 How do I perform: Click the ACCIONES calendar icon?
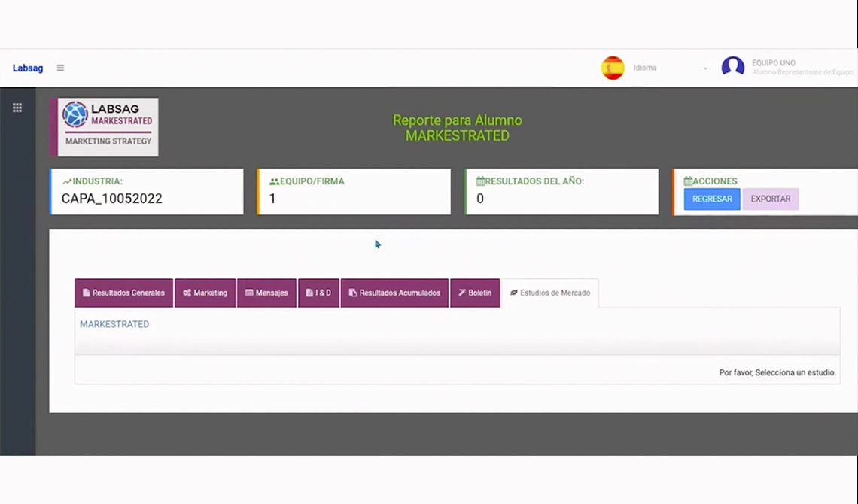pyautogui.click(x=688, y=181)
